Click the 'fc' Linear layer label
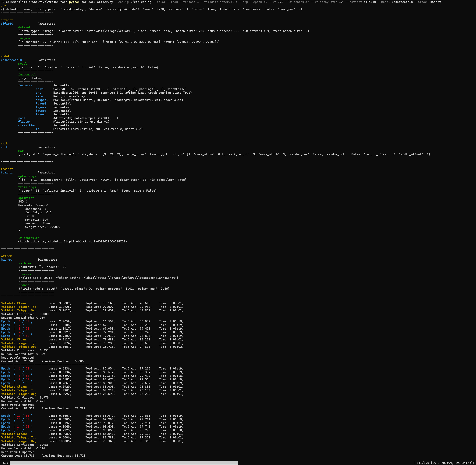 pos(38,129)
